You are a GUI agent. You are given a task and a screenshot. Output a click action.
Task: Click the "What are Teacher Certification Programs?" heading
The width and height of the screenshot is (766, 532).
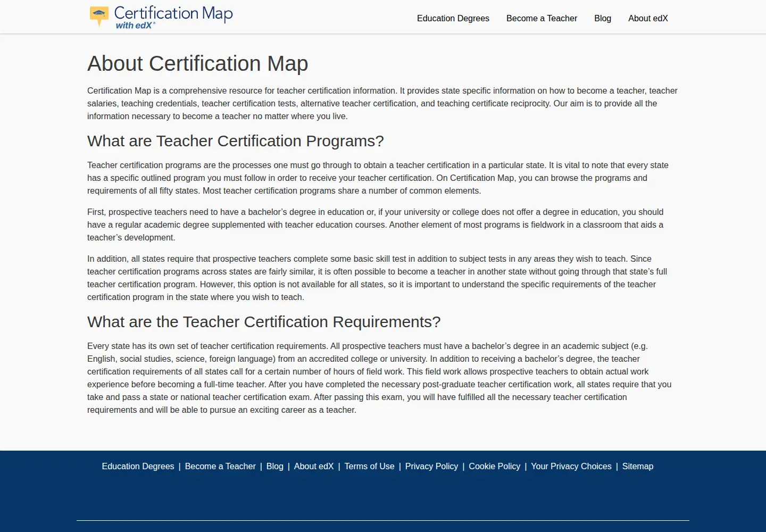pos(236,141)
